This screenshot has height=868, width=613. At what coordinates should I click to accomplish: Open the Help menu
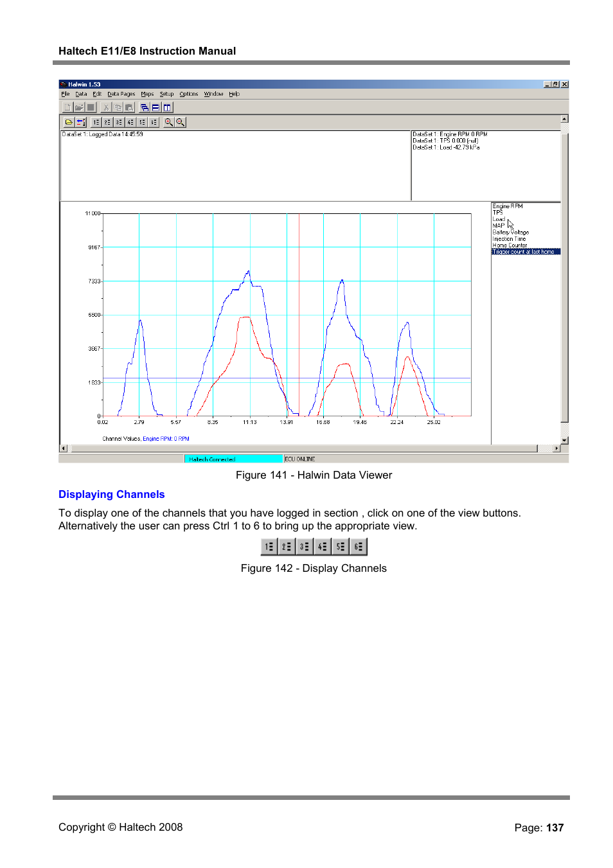coord(235,94)
